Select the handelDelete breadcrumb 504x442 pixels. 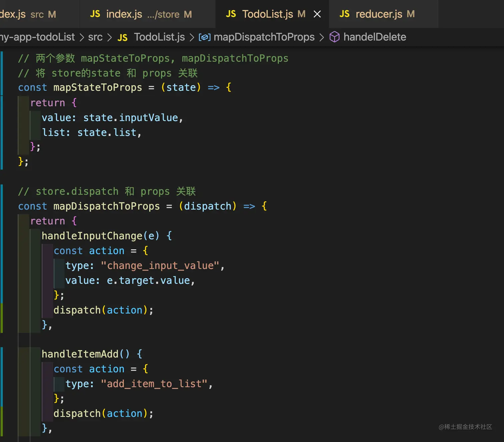click(x=375, y=37)
